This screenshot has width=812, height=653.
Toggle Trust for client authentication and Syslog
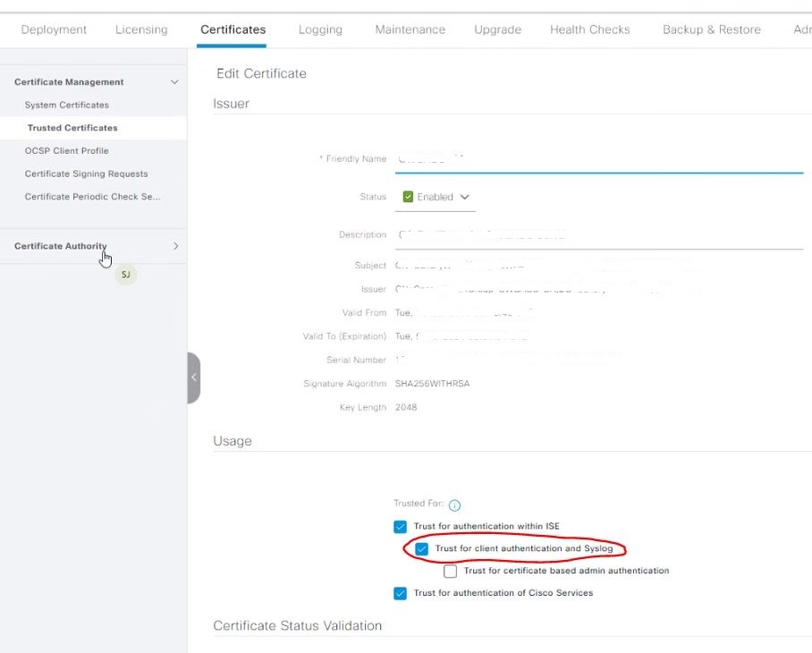(422, 548)
